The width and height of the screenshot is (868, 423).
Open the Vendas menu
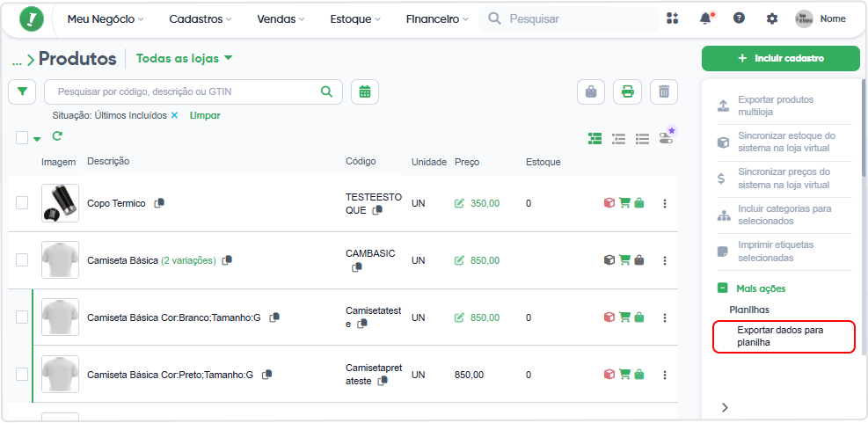pos(281,18)
